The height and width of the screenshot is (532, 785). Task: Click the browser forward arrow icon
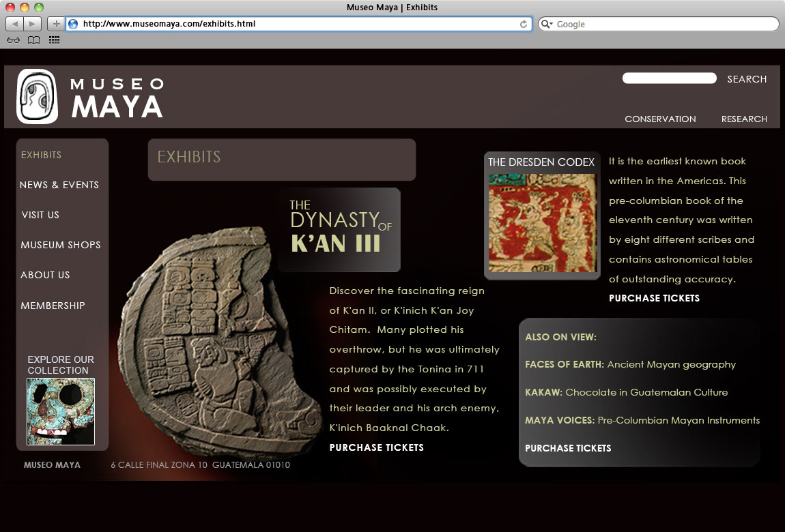31,23
